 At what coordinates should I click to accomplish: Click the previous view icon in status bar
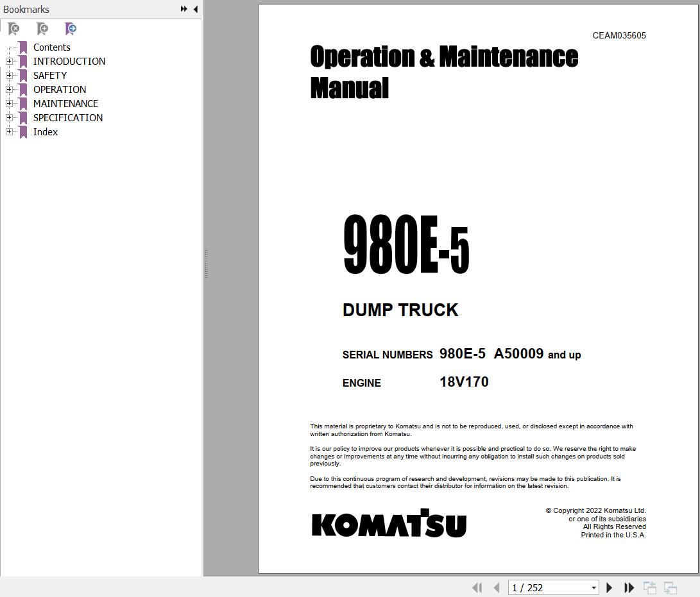649,587
